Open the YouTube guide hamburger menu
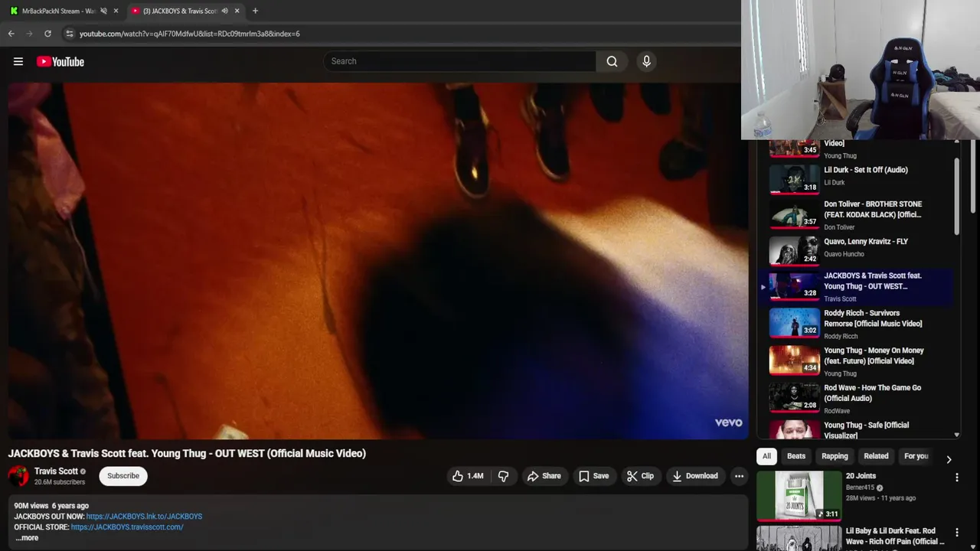The image size is (980, 551). click(x=18, y=62)
